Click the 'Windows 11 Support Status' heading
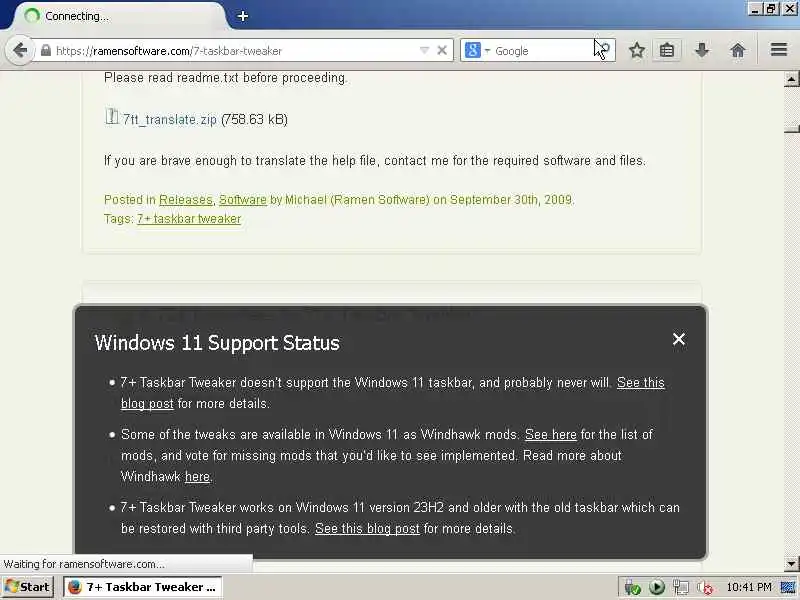Image resolution: width=800 pixels, height=600 pixels. [217, 343]
